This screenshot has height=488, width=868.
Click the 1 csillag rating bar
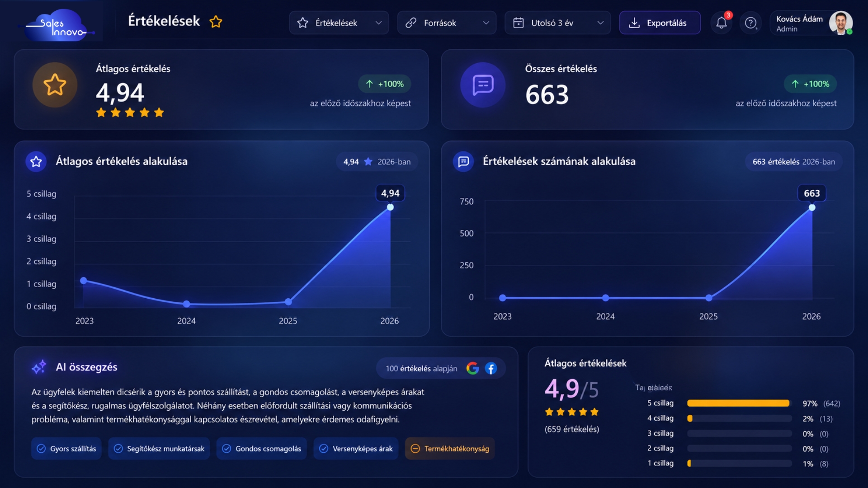[739, 463]
